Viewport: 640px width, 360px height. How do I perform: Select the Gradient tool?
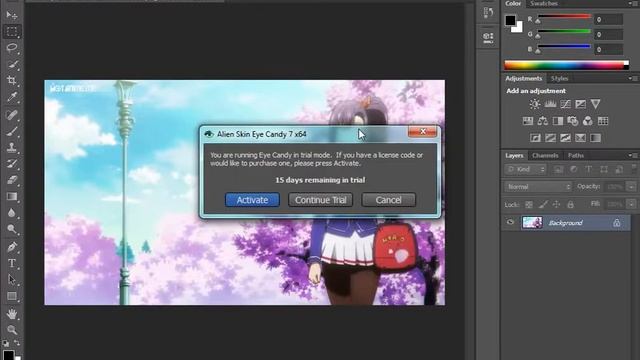point(12,196)
